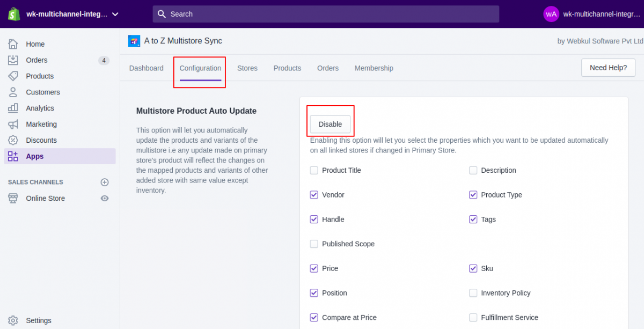Check the Description checkbox
Screen dimensions: 644x329
coord(473,170)
